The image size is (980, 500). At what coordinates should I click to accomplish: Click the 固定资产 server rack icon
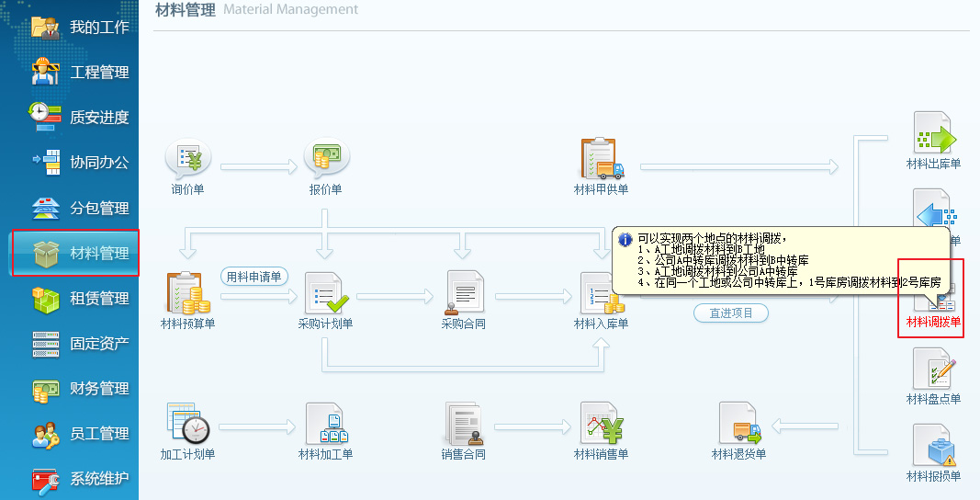pos(46,344)
